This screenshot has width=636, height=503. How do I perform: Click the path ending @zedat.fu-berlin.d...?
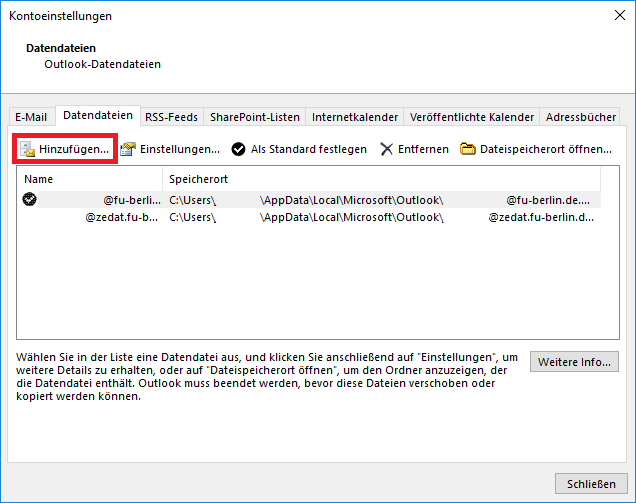[381, 217]
